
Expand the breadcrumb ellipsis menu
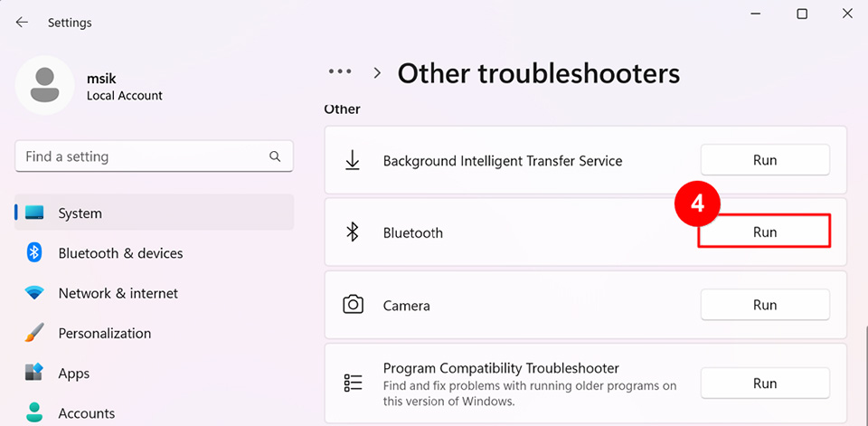tap(340, 72)
